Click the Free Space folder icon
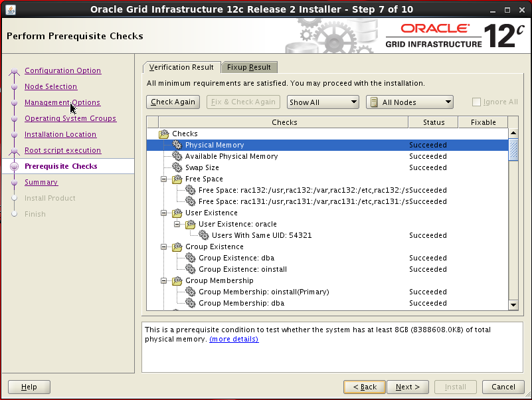 (x=177, y=179)
